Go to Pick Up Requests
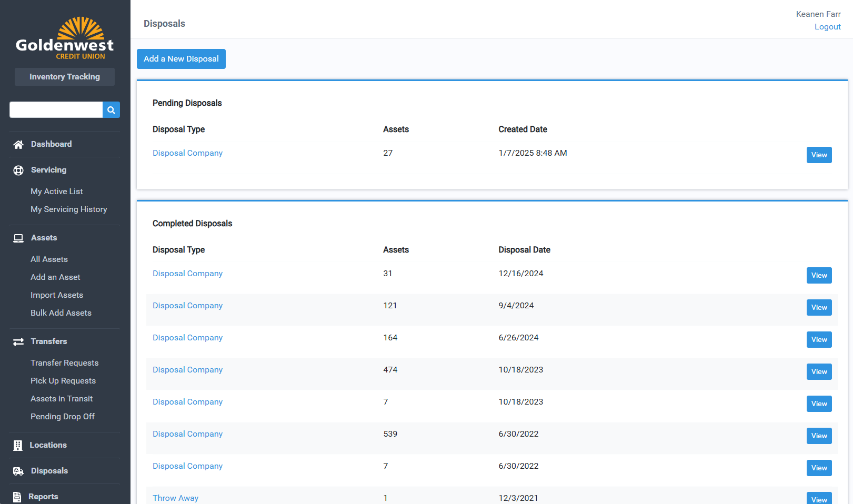The width and height of the screenshot is (853, 504). click(63, 381)
